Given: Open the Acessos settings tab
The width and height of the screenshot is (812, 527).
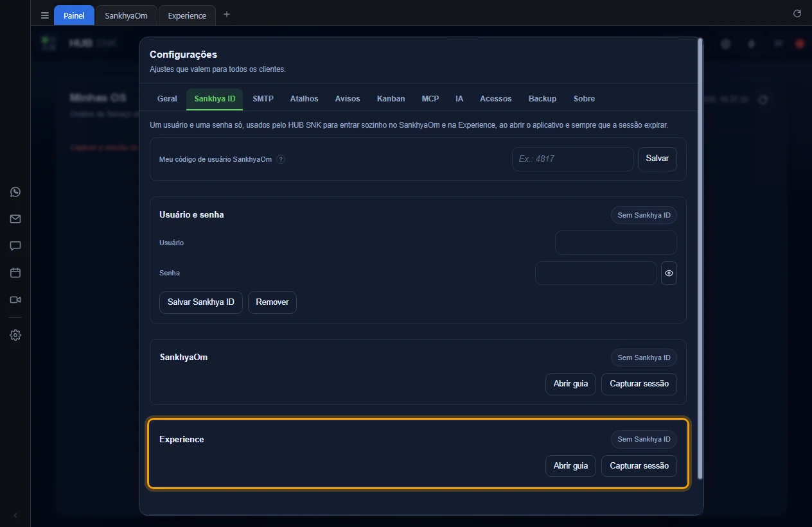Looking at the screenshot, I should [495, 99].
